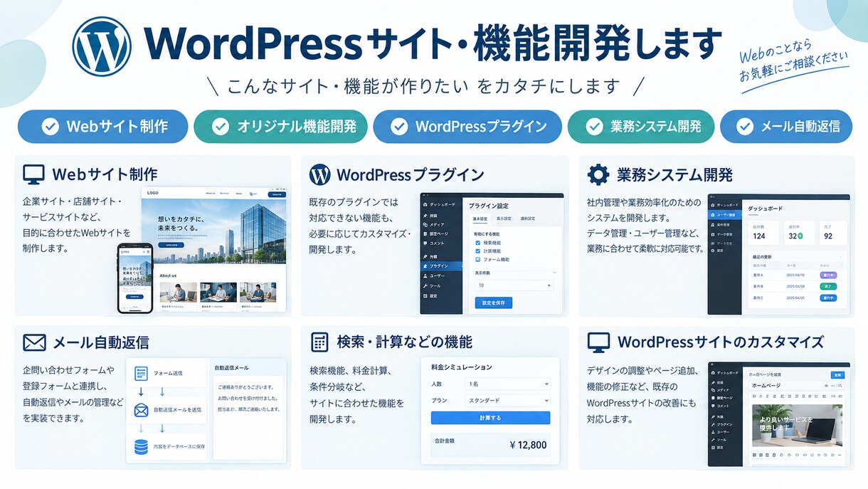Screen dimensions: 868x489
Task: Switch to the third plugin settings tab
Action: 528,219
